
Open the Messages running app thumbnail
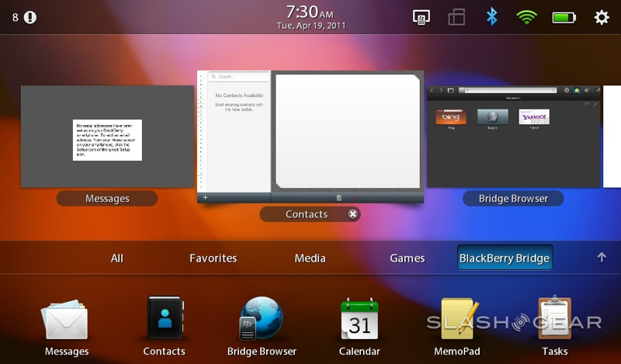pos(107,137)
